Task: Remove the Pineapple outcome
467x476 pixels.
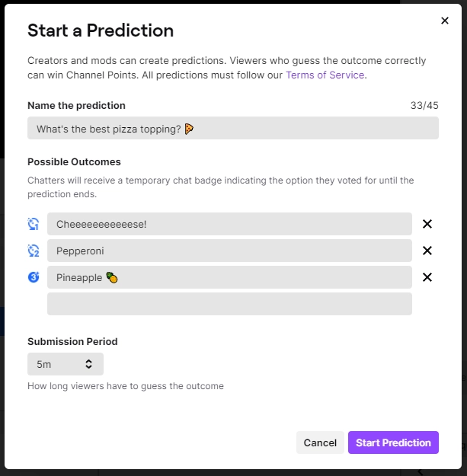Action: 427,277
